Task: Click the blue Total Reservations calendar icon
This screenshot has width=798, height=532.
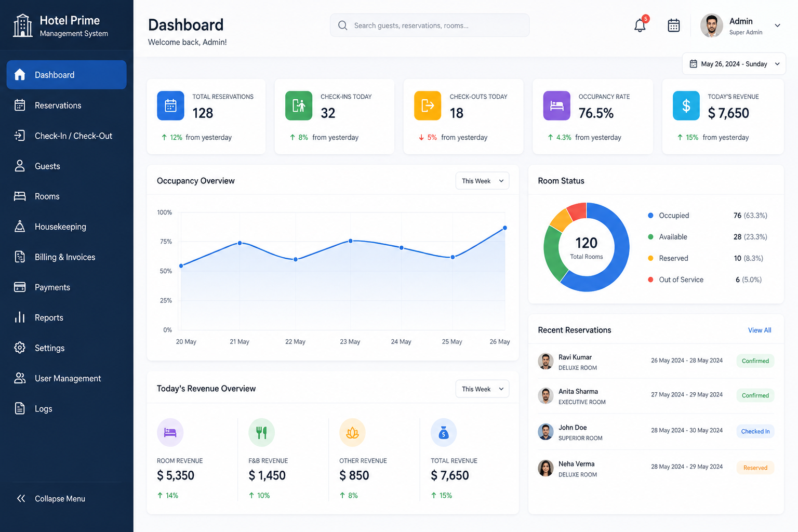Action: click(170, 105)
